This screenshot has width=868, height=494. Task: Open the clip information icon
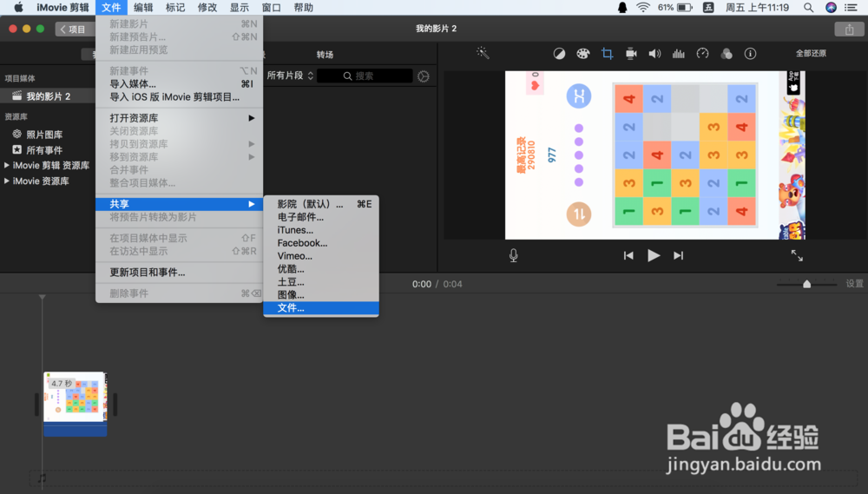tap(750, 54)
